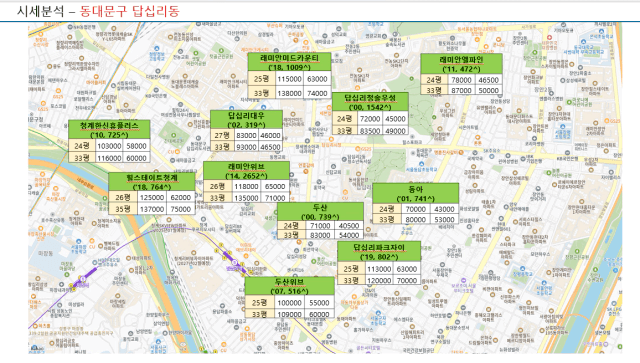Click 45000 in the 답십리청솔우성 table
640x363 pixels.
396,119
